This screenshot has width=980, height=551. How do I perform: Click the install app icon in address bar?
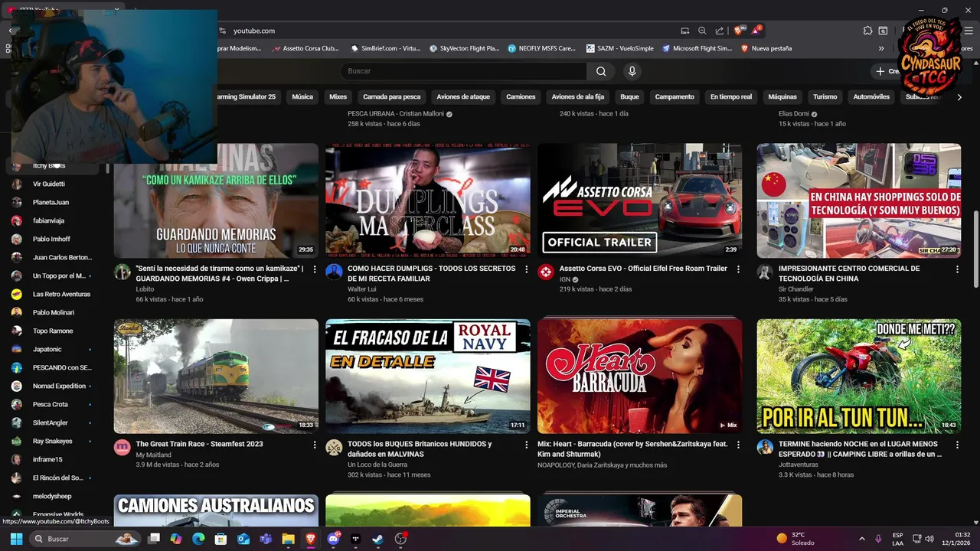685,31
